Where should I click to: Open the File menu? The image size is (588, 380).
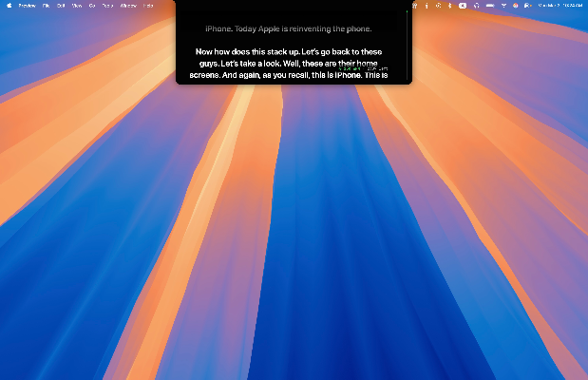pyautogui.click(x=46, y=5)
